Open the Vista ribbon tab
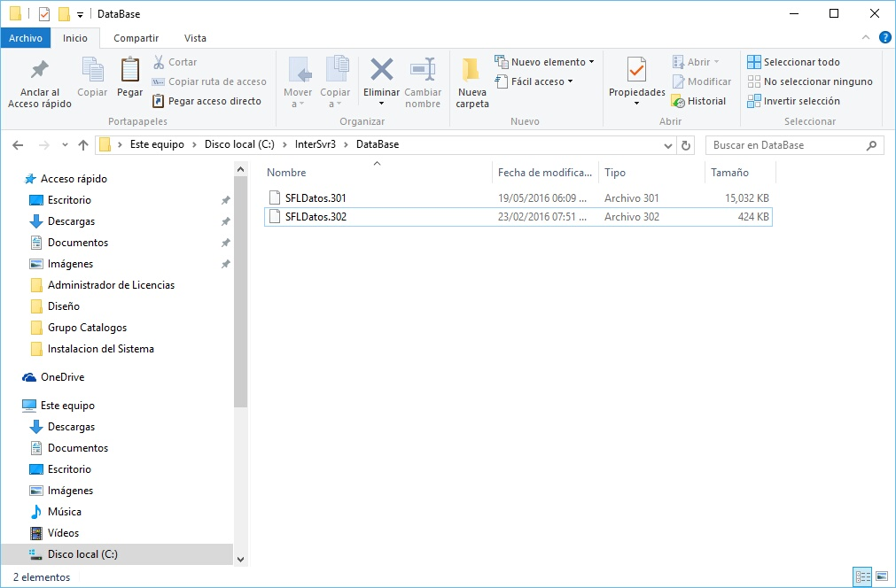The image size is (896, 588). click(195, 38)
